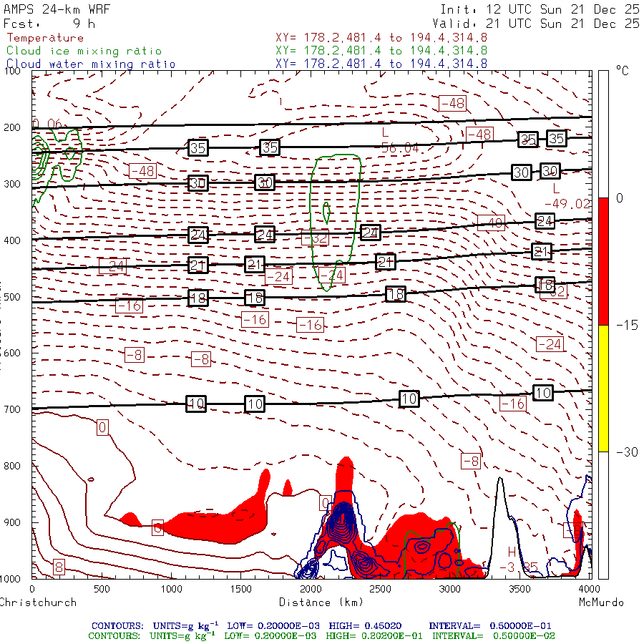
Task: Click the x-axis tick label 500
Action: coord(102,589)
